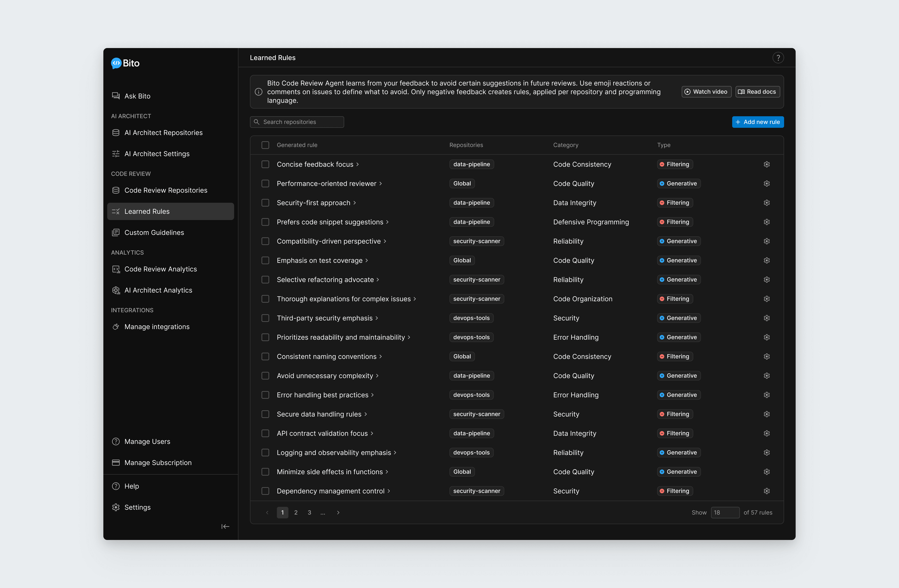Go to next page arrow in pagination
The height and width of the screenshot is (588, 899).
(338, 513)
